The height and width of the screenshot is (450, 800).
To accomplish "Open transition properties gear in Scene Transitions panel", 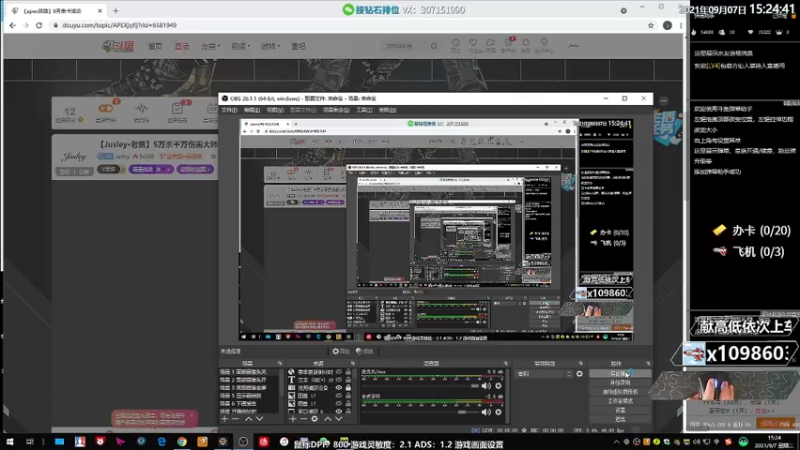I will [579, 373].
